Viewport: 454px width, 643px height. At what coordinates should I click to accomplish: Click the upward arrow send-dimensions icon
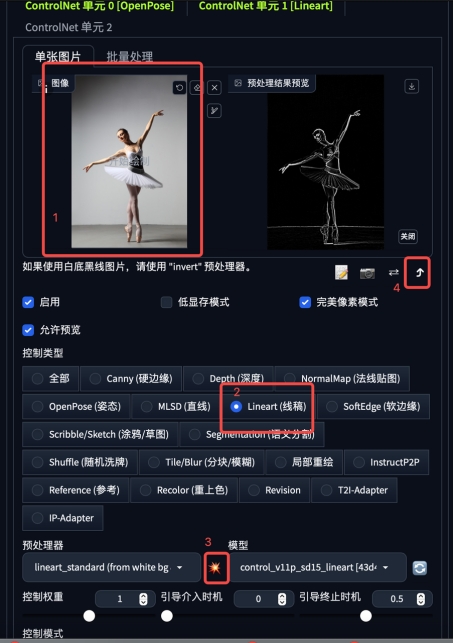point(419,273)
